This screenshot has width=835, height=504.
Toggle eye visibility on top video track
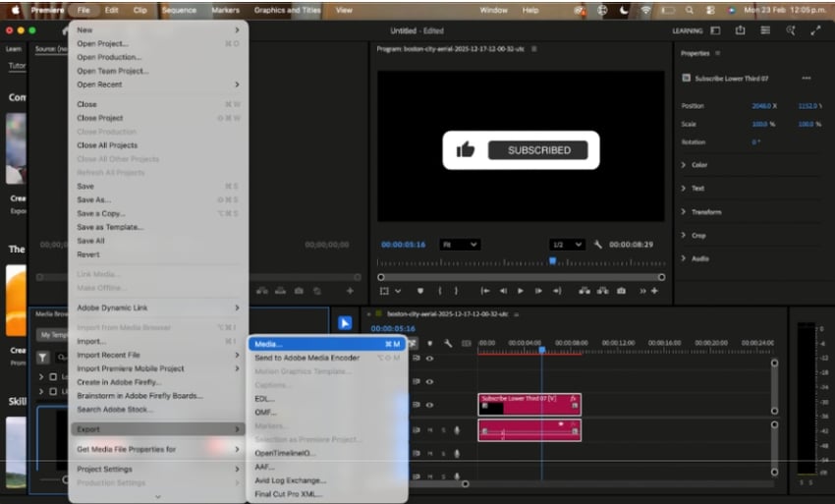[x=429, y=359]
